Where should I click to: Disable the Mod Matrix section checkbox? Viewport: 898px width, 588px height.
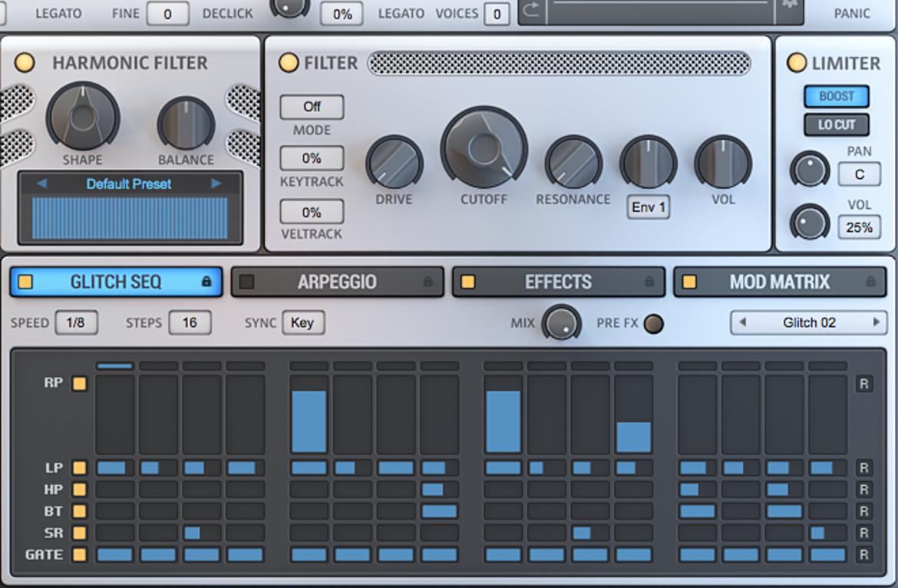pyautogui.click(x=689, y=281)
